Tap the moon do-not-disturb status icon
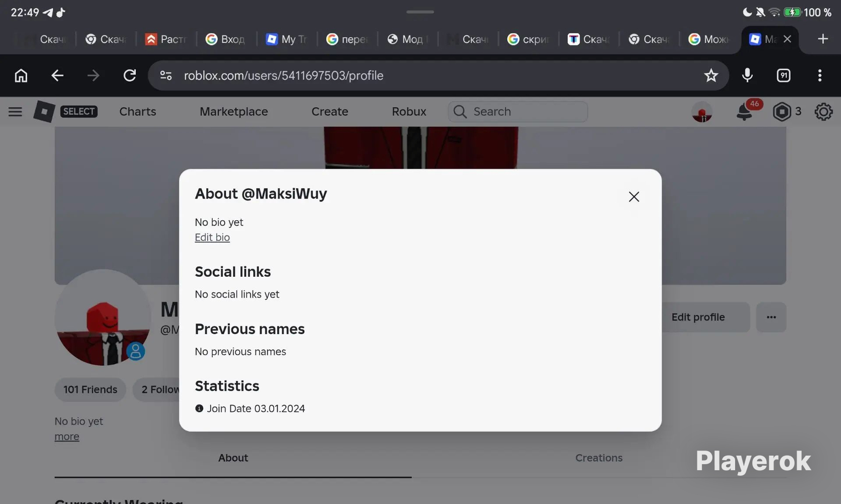 tap(747, 12)
